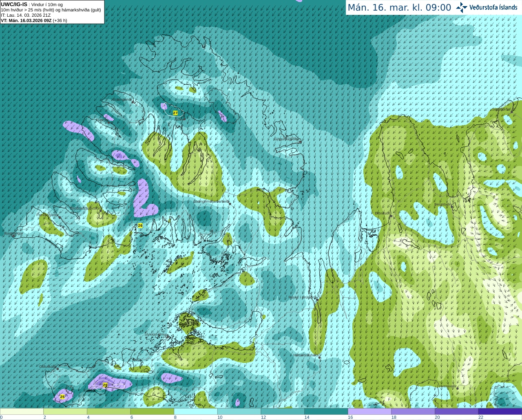Click the 26 gust marker near Bíldudalsflugvöllur
The image size is (522, 420).
(140, 225)
